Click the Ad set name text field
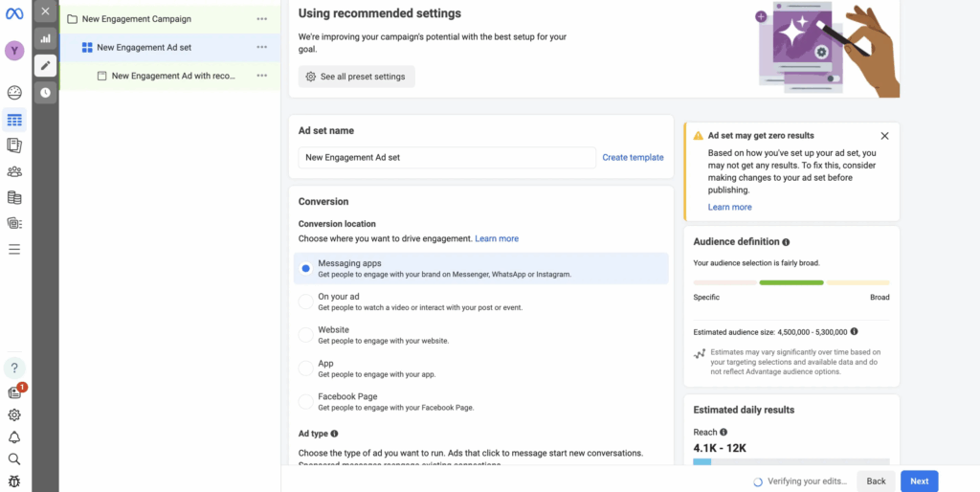This screenshot has height=492, width=980. pos(446,158)
